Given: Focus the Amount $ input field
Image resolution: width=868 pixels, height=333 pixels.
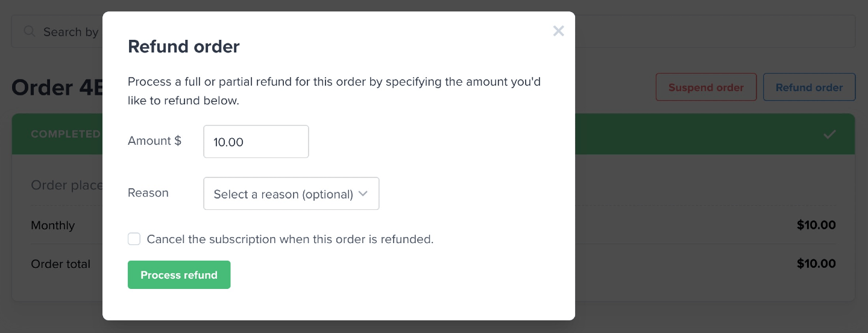Looking at the screenshot, I should pyautogui.click(x=256, y=142).
